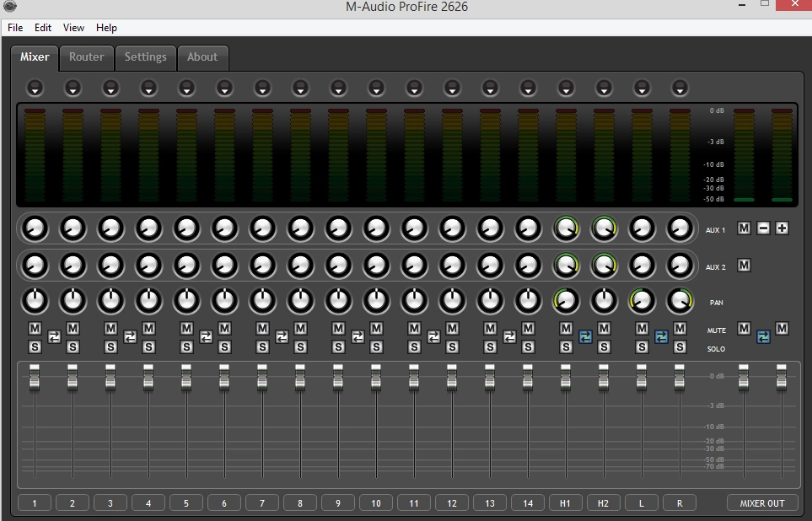
Task: Click channel 14 AUX 1 send knob
Action: coord(528,228)
